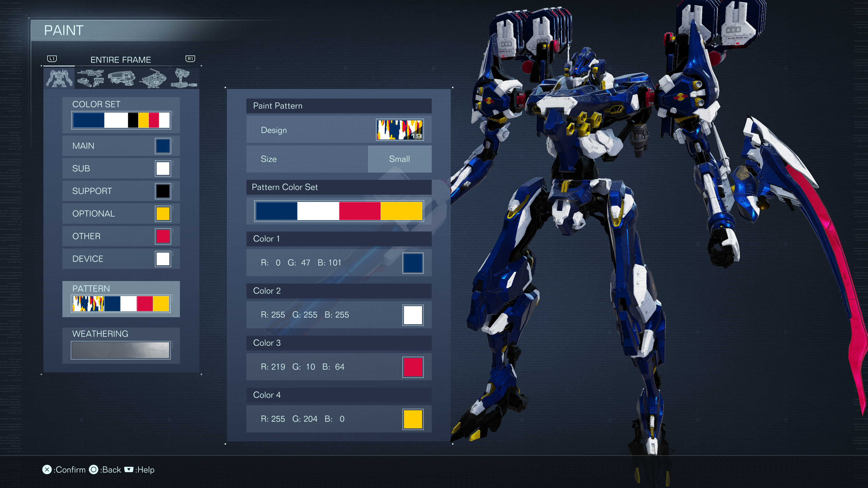Open the COLOR SET palette row
The width and height of the screenshot is (868, 488).
coord(121,120)
